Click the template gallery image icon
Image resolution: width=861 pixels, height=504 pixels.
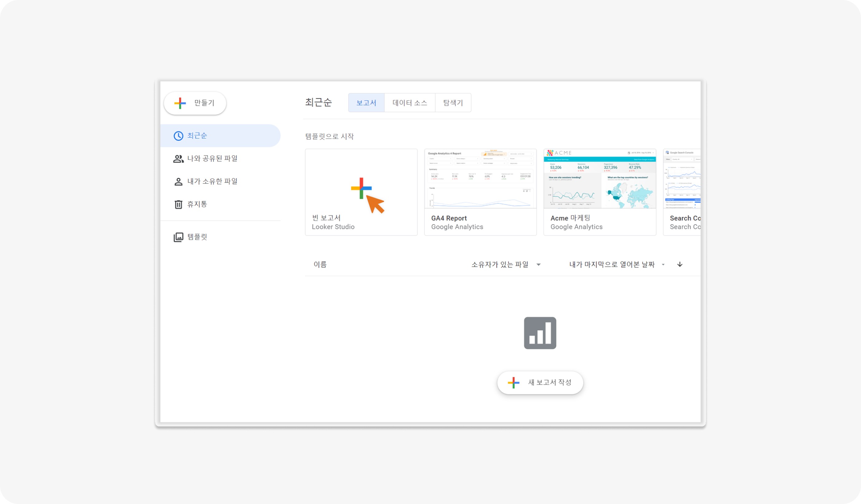[x=178, y=237]
